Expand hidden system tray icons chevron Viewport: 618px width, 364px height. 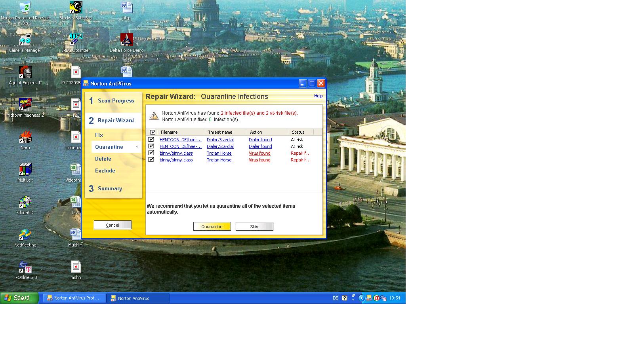click(x=361, y=298)
